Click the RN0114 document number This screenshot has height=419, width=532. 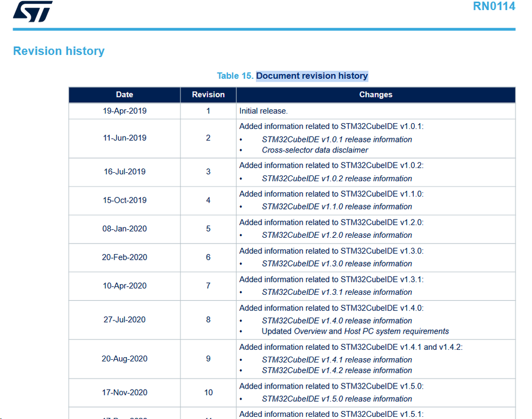[494, 6]
